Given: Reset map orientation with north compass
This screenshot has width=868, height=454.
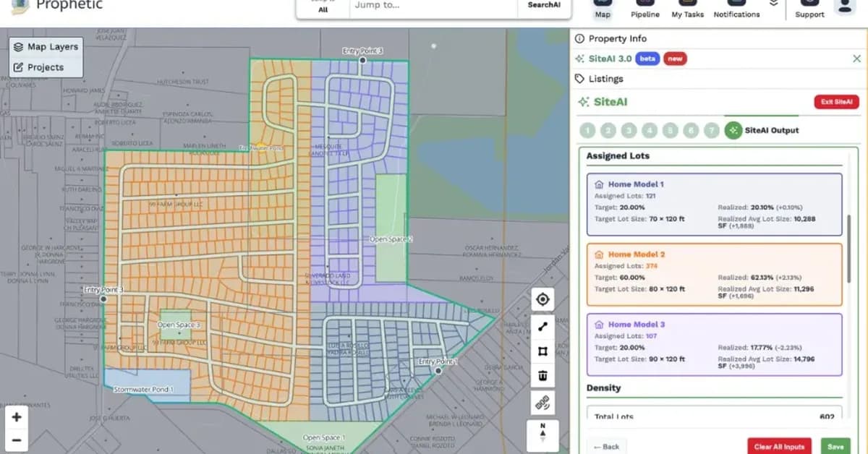Looking at the screenshot, I should click(x=542, y=434).
